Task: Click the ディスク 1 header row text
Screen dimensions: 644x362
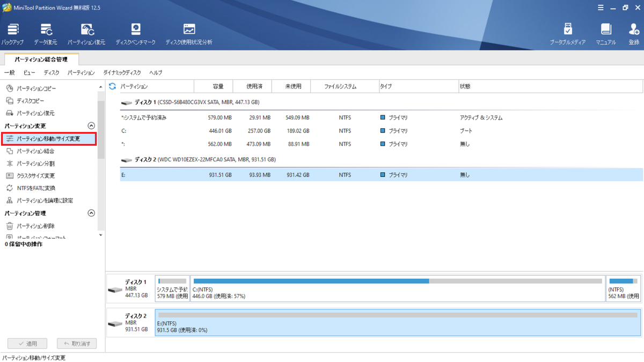Action: pos(197,102)
